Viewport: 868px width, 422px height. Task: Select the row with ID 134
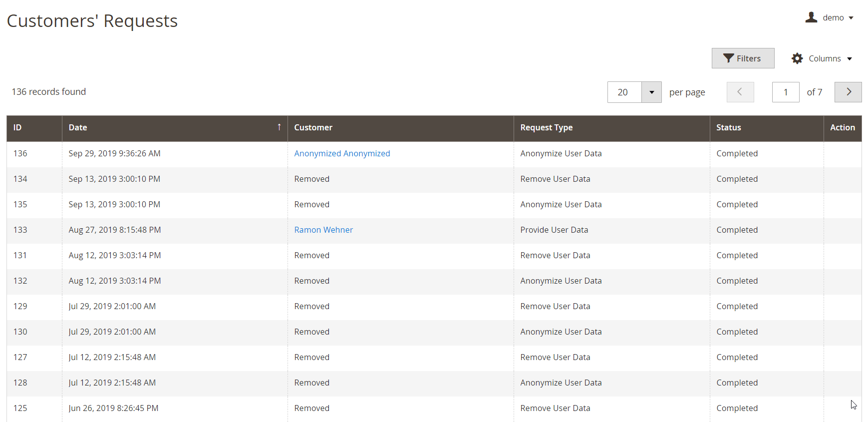(x=20, y=179)
